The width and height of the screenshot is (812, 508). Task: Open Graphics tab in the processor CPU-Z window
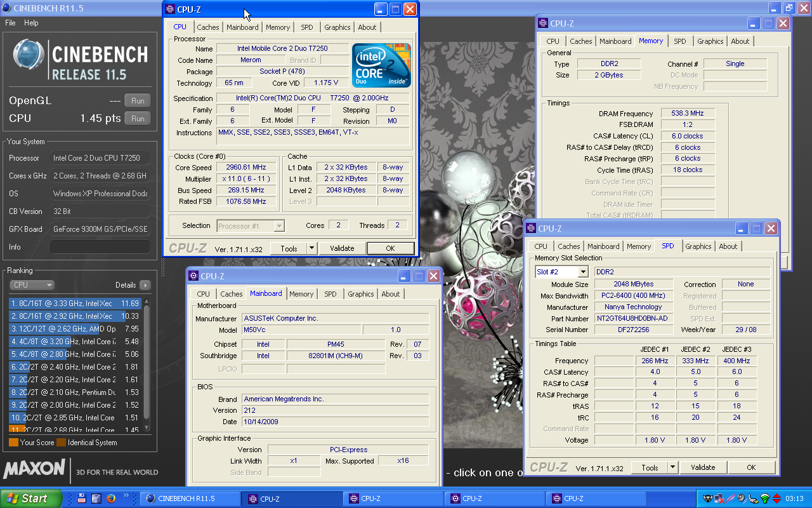pyautogui.click(x=337, y=27)
